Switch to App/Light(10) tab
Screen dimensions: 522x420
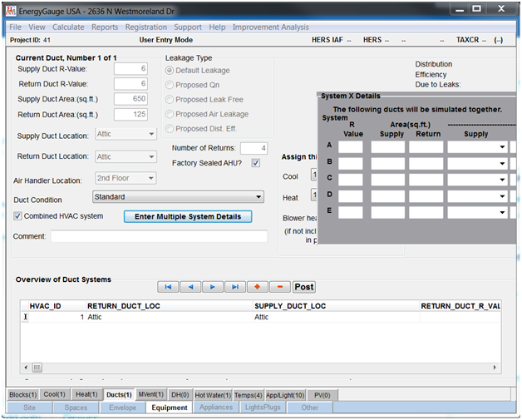coord(285,395)
